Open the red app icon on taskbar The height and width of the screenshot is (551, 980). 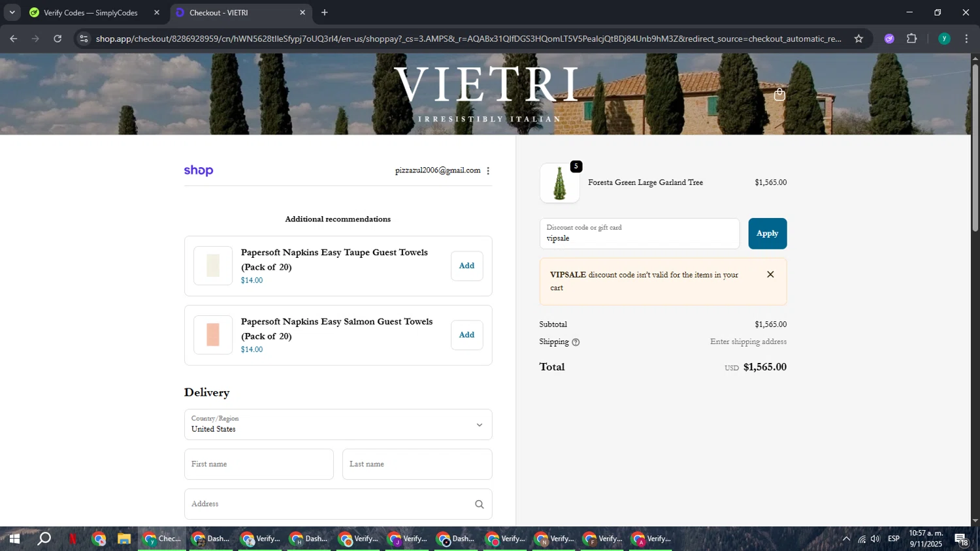click(73, 539)
